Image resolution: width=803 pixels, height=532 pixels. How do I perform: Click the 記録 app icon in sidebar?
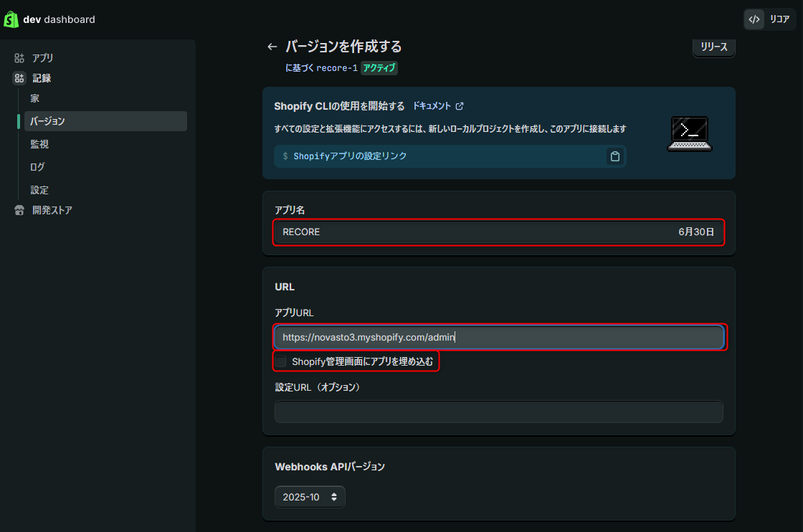point(19,78)
